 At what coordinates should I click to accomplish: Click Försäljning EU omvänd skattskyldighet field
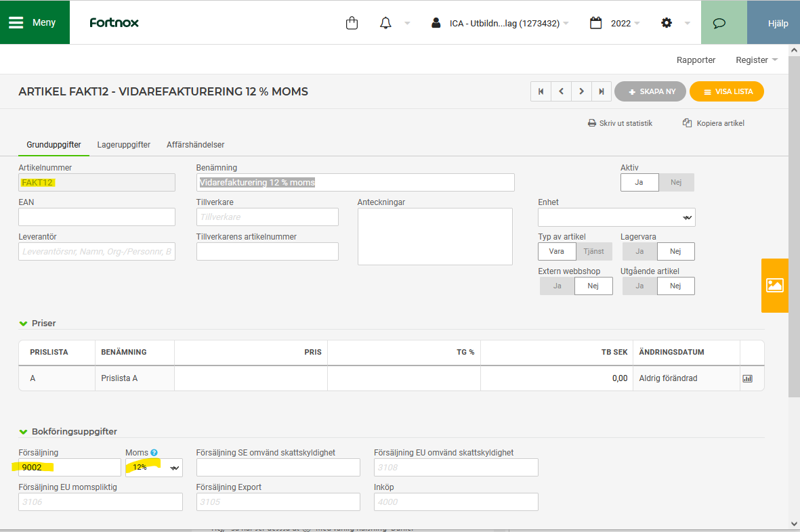456,467
